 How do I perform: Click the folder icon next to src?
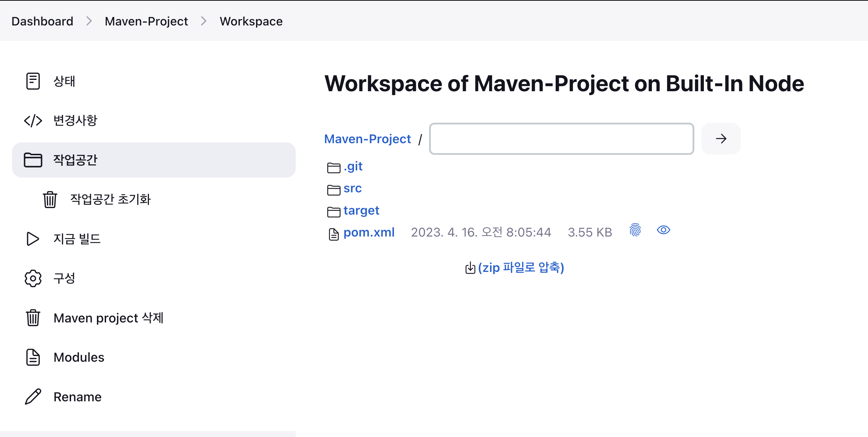click(x=334, y=190)
